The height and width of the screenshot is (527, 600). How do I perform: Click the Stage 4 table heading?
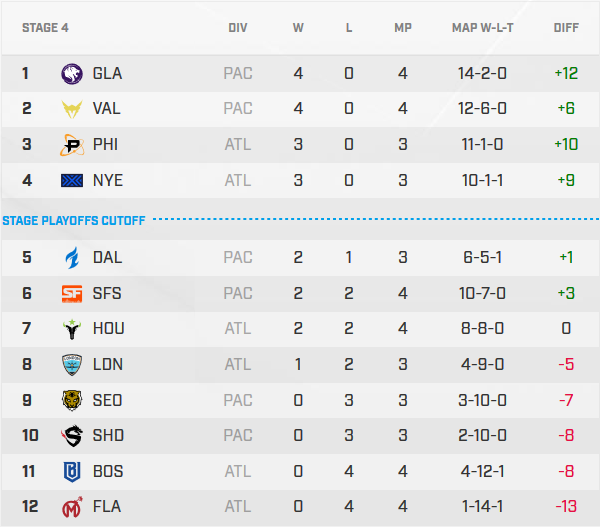coord(45,28)
